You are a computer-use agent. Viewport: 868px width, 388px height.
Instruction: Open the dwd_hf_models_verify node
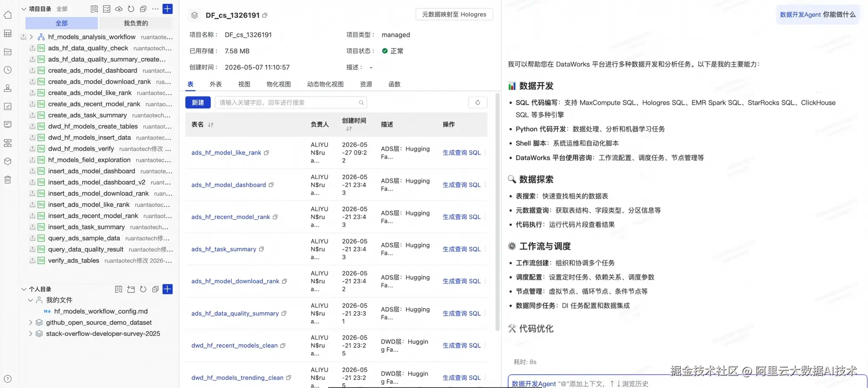pyautogui.click(x=81, y=149)
